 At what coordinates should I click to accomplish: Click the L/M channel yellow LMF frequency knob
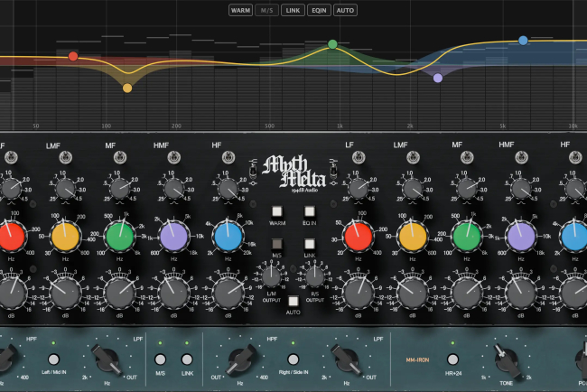(x=66, y=237)
